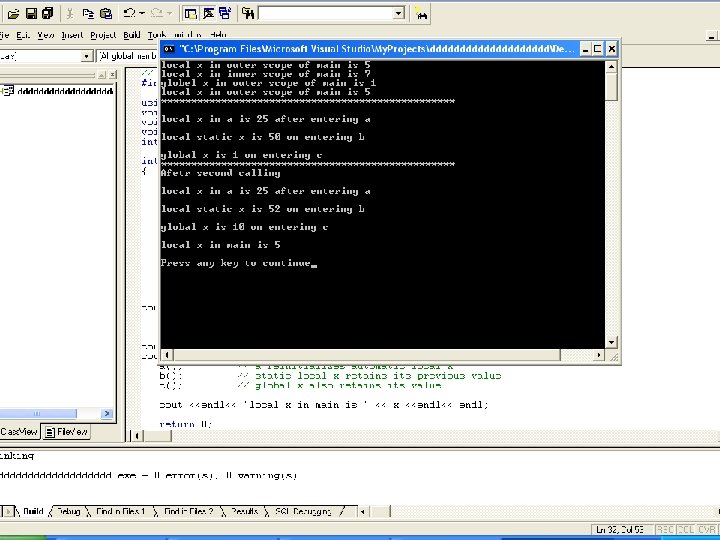The height and width of the screenshot is (540, 720).
Task: Click the Search binoculars icon at toolbar end
Action: [421, 14]
